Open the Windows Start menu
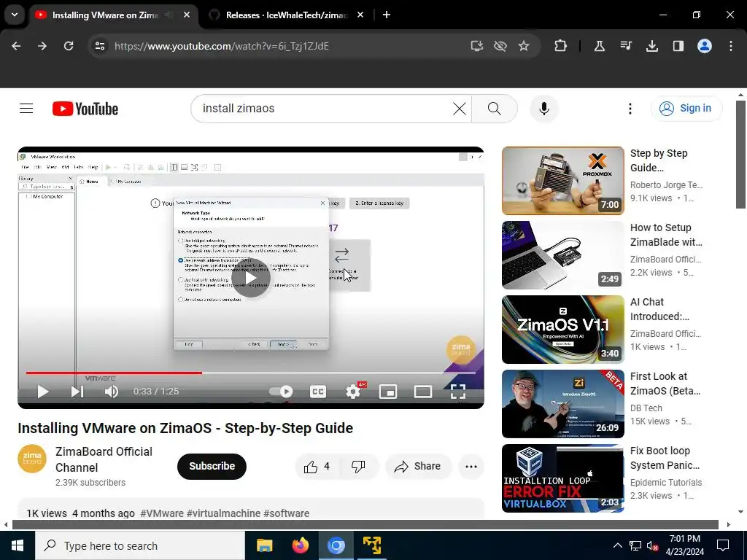This screenshot has width=747, height=560. pos(18,545)
